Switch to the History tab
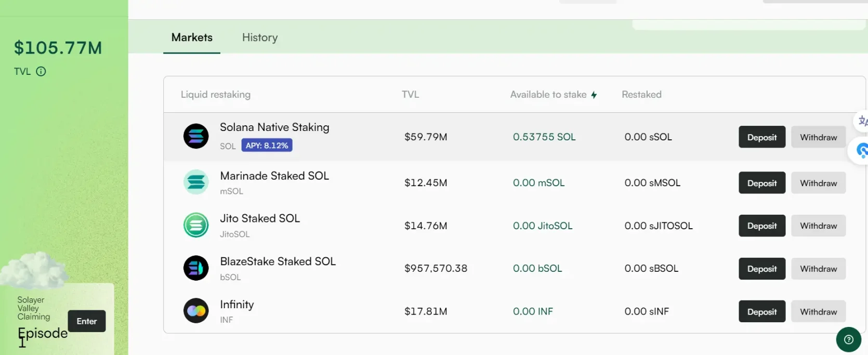The height and width of the screenshot is (355, 868). click(260, 37)
